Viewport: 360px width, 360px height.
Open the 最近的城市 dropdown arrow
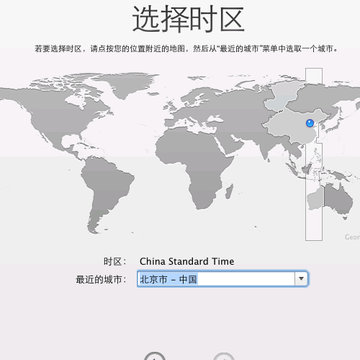point(301,279)
